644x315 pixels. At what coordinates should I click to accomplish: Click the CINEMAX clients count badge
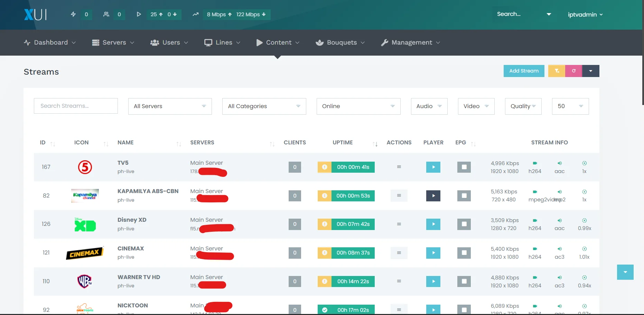(295, 253)
